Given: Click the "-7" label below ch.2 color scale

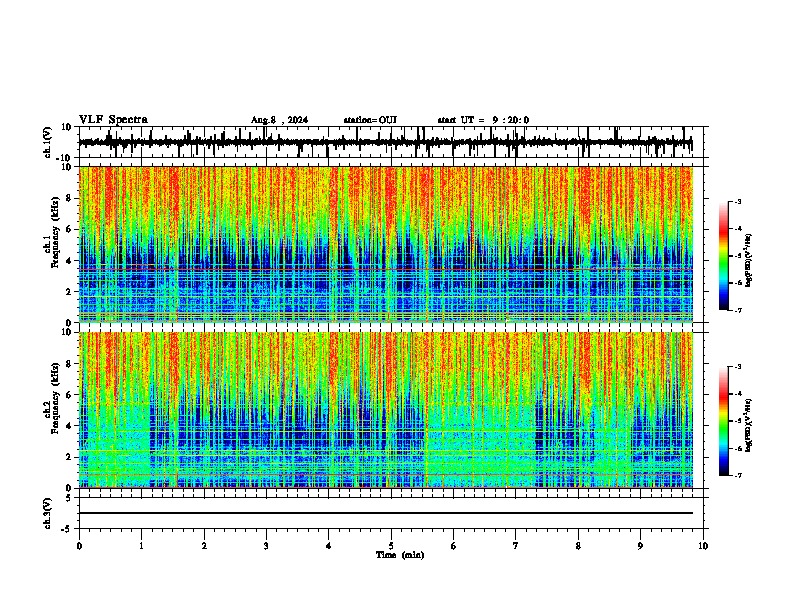Looking at the screenshot, I should [737, 475].
